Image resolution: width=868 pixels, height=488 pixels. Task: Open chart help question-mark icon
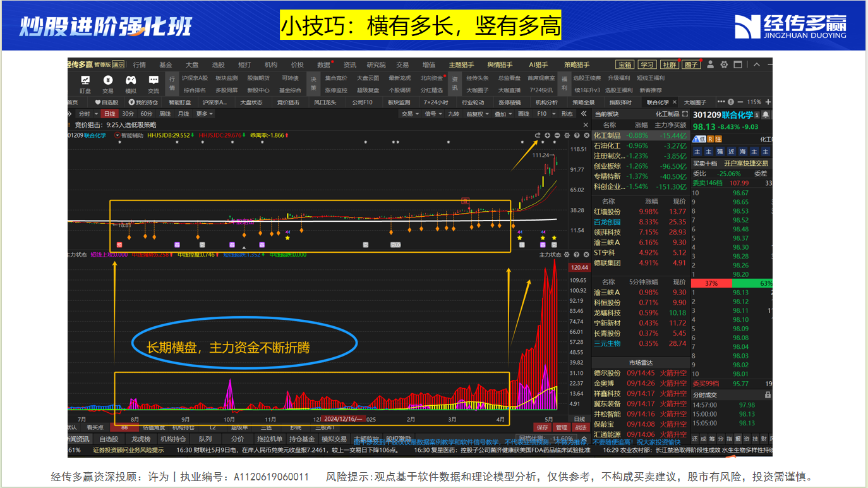pos(576,135)
